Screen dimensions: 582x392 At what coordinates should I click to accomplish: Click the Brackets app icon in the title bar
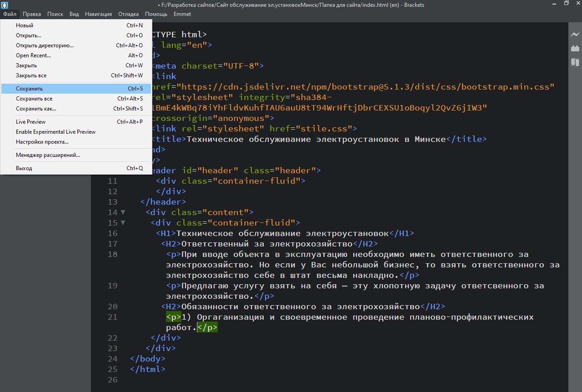5,5
